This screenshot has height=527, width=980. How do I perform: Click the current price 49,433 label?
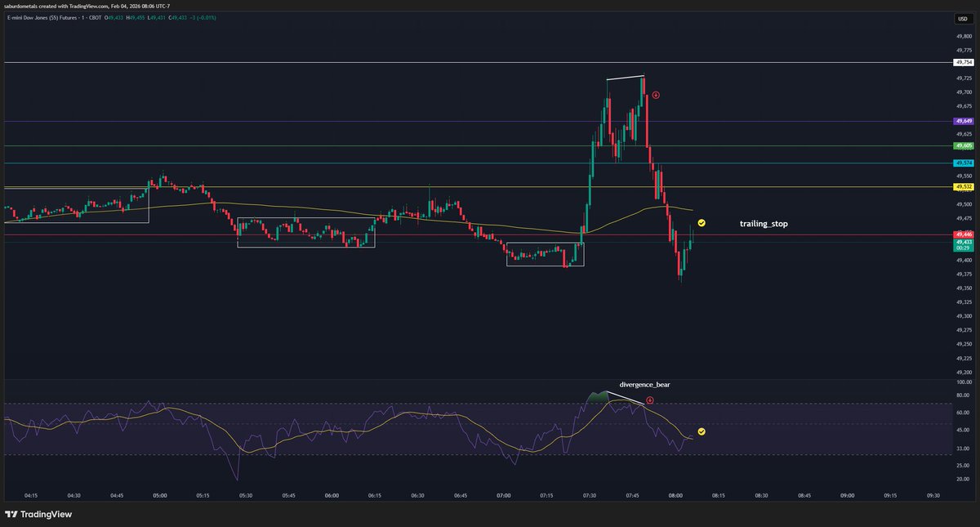tap(964, 242)
